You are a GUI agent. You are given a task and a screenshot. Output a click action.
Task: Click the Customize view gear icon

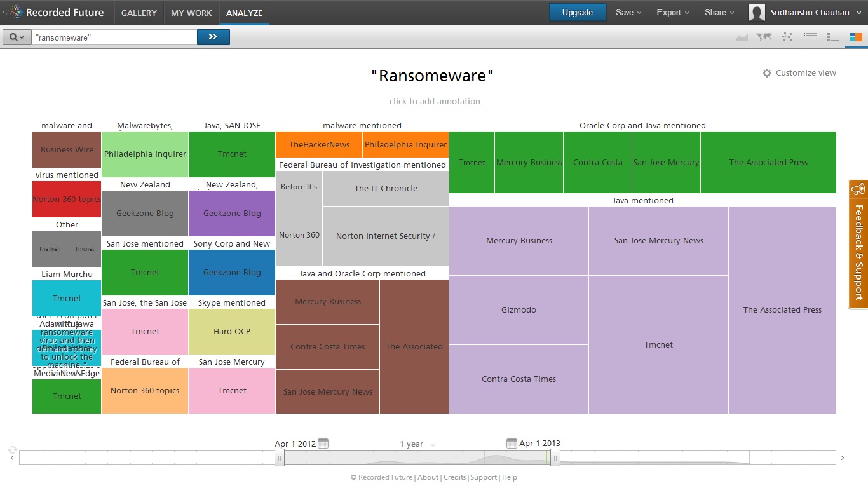[767, 73]
